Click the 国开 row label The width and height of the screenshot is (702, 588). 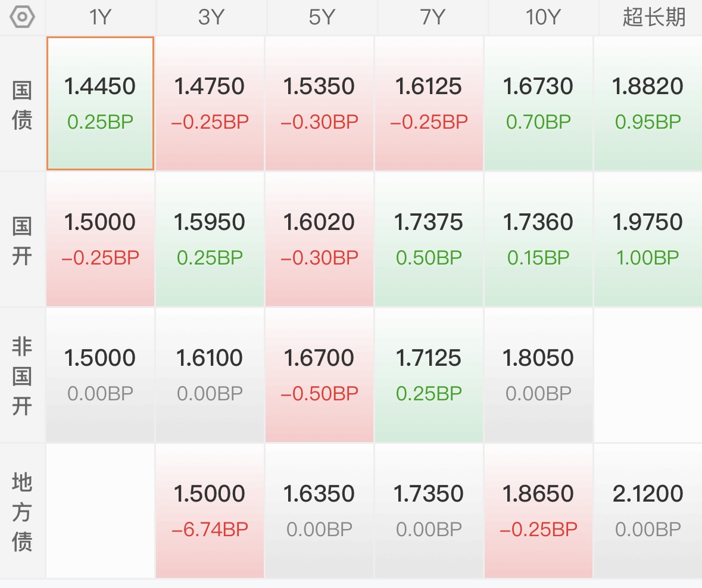[22, 241]
